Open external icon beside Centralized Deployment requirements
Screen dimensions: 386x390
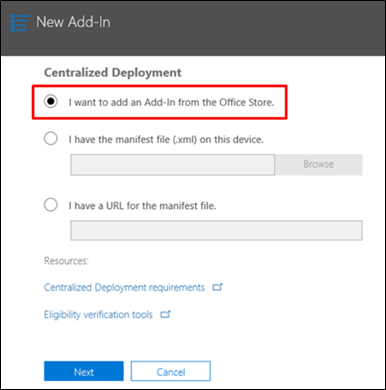(x=217, y=287)
